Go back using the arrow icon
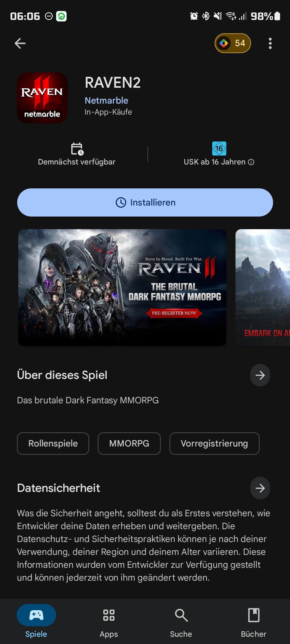 [20, 43]
